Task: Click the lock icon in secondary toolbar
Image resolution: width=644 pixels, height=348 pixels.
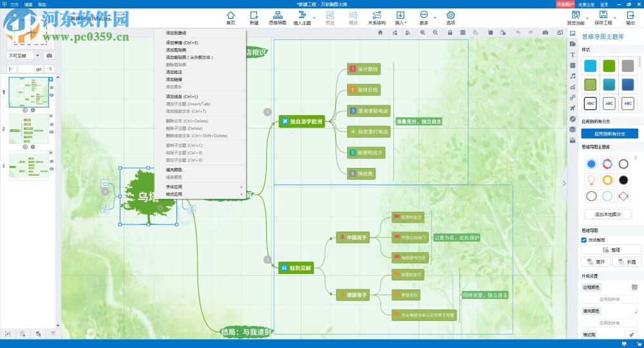Action: [450, 32]
